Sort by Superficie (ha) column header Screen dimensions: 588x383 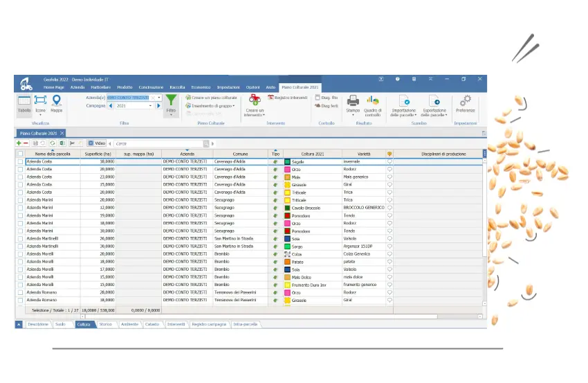(x=98, y=154)
